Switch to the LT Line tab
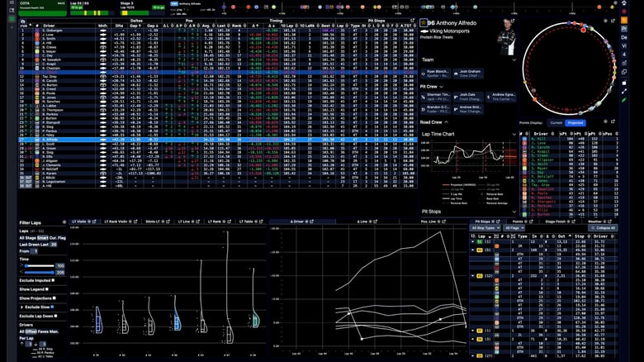Image resolution: width=644 pixels, height=362 pixels. 183,221
